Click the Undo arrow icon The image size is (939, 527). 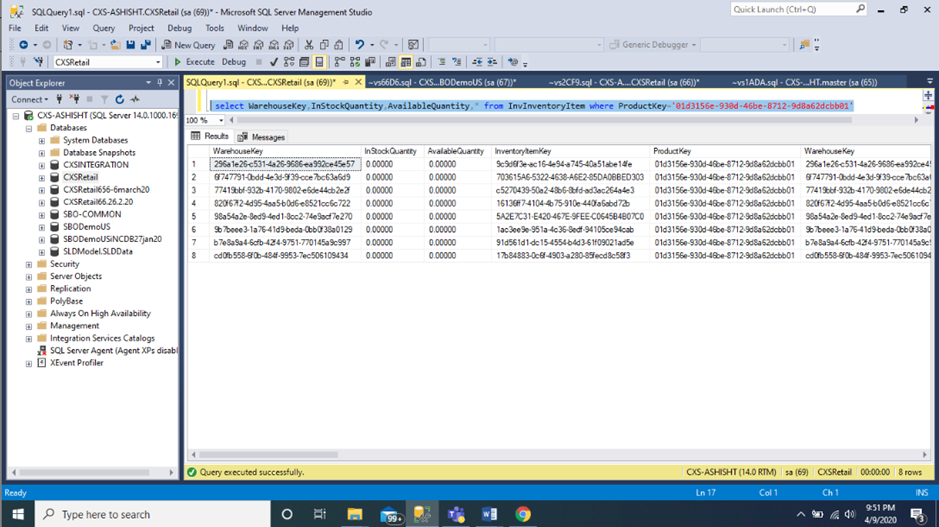click(359, 45)
